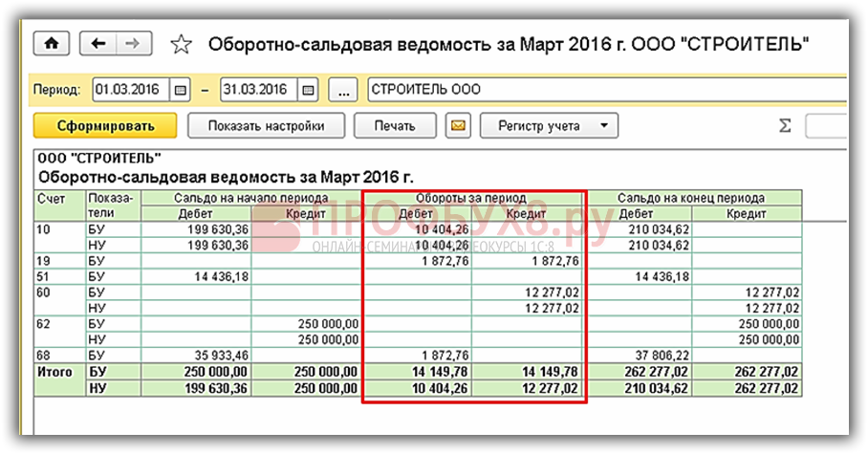Add report to favorites with star
868x454 pixels.
point(181,45)
